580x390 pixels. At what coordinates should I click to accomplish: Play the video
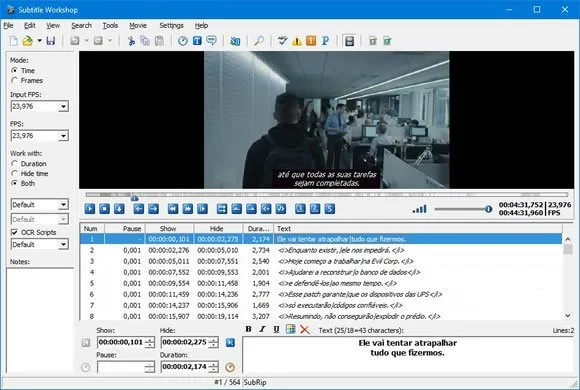pyautogui.click(x=90, y=209)
